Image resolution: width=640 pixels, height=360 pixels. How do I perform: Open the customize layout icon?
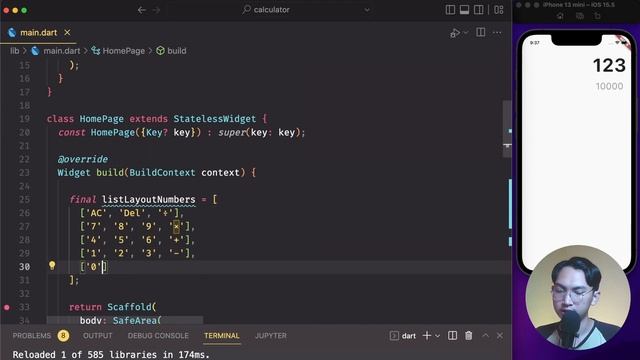point(499,10)
